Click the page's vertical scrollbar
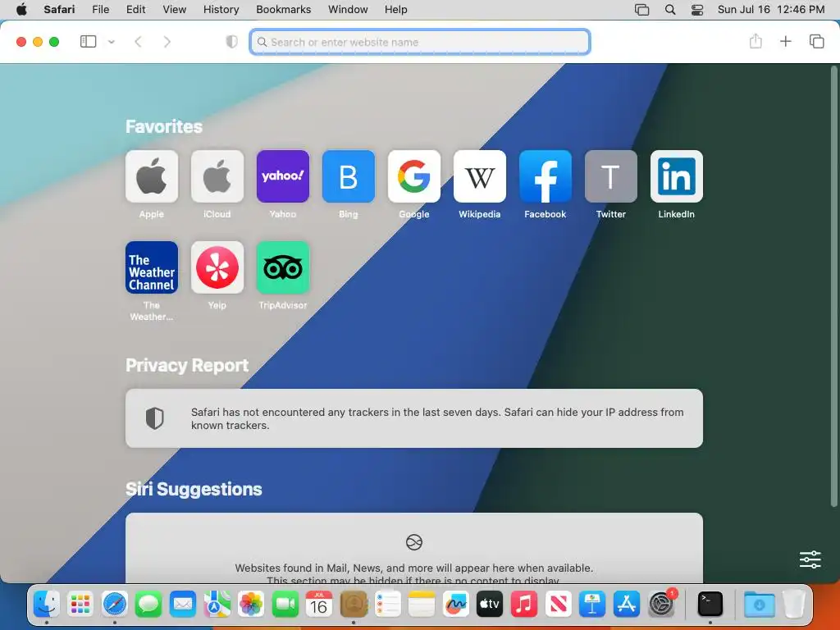This screenshot has width=840, height=630. tap(833, 286)
